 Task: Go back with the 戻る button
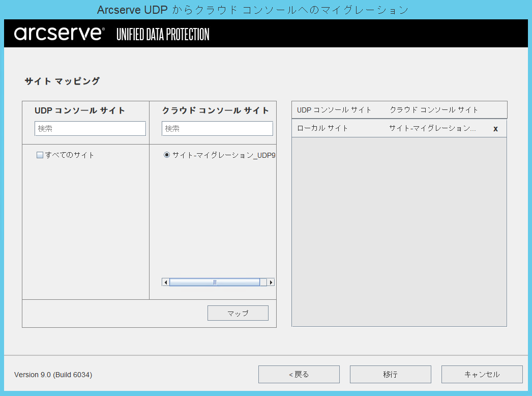pos(299,374)
